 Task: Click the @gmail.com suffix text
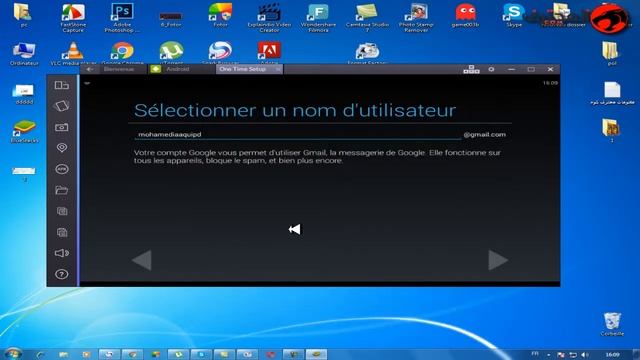[x=484, y=134]
